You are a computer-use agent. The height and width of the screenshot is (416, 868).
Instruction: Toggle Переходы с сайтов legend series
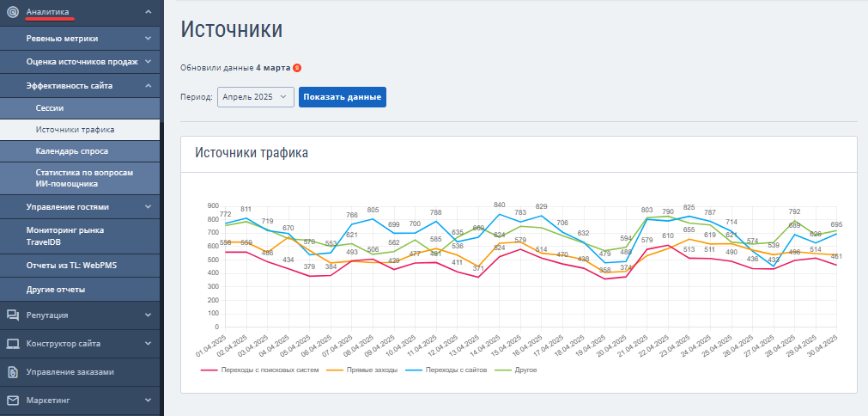pyautogui.click(x=446, y=370)
